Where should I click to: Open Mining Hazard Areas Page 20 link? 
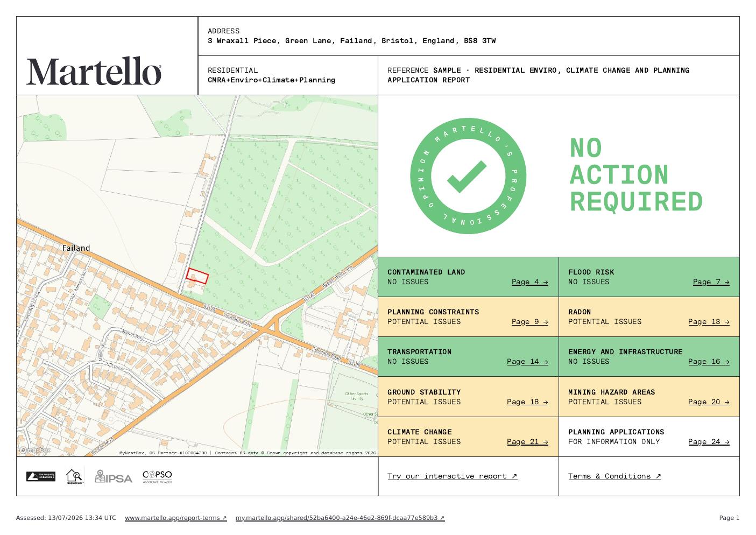click(709, 402)
